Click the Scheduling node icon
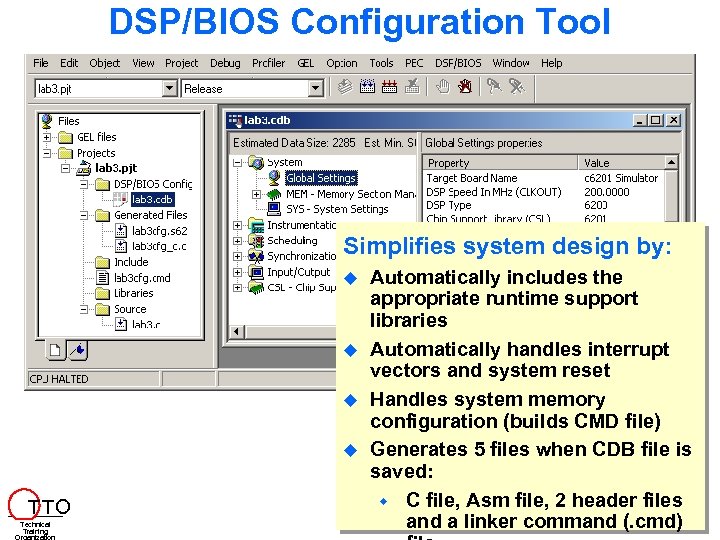This screenshot has height=540, width=720. pyautogui.click(x=256, y=241)
